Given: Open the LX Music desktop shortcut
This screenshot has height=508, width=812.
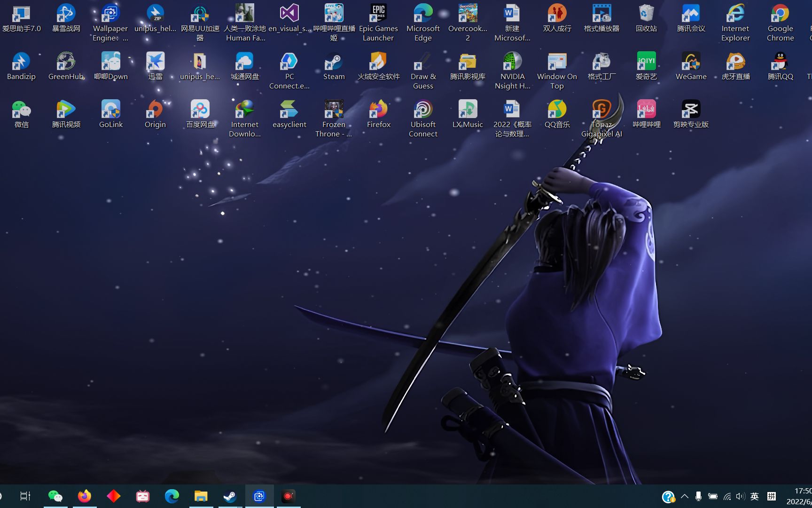Looking at the screenshot, I should [468, 115].
